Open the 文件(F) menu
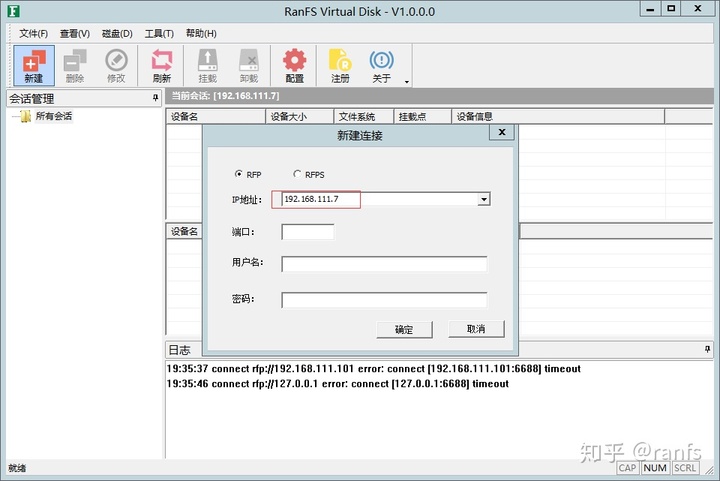 click(x=34, y=34)
